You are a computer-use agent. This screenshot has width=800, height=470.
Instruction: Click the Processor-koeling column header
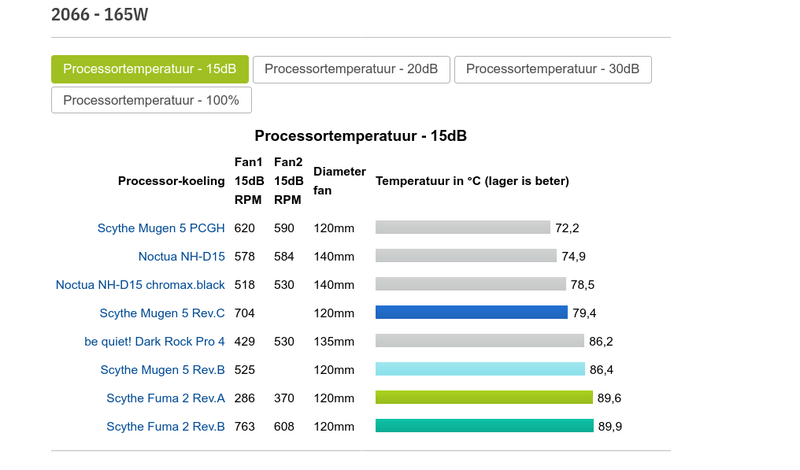pos(171,181)
